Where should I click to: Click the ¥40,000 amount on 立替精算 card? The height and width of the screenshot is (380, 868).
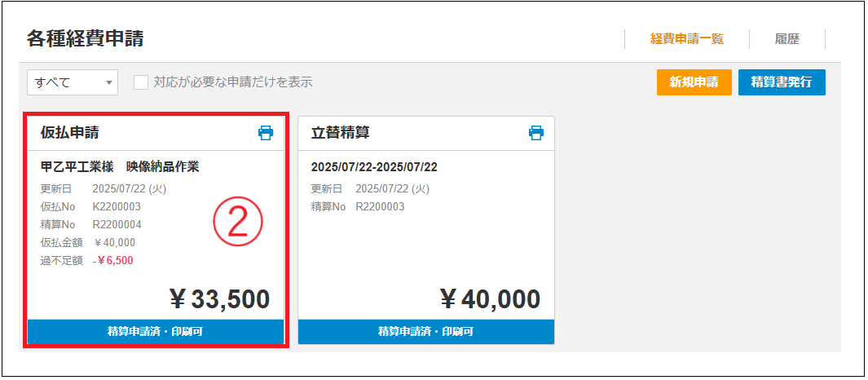point(490,299)
